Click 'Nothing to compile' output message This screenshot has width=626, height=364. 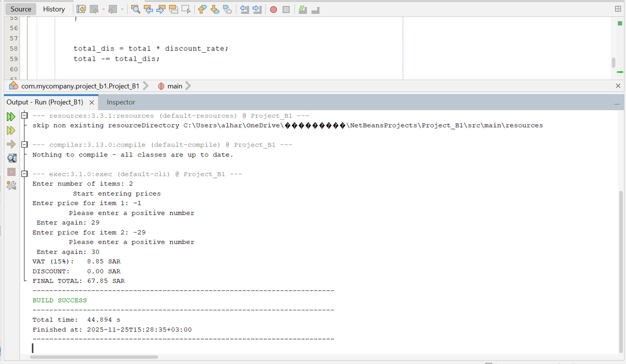click(133, 155)
